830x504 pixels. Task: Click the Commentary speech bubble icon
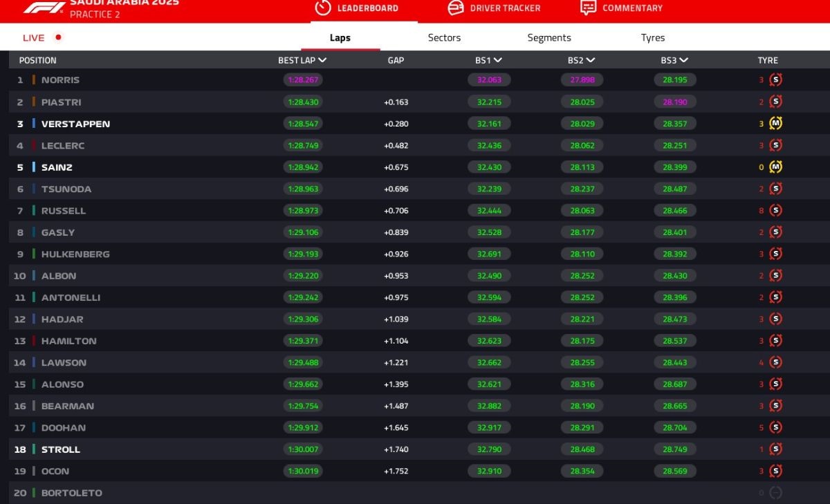pos(588,8)
